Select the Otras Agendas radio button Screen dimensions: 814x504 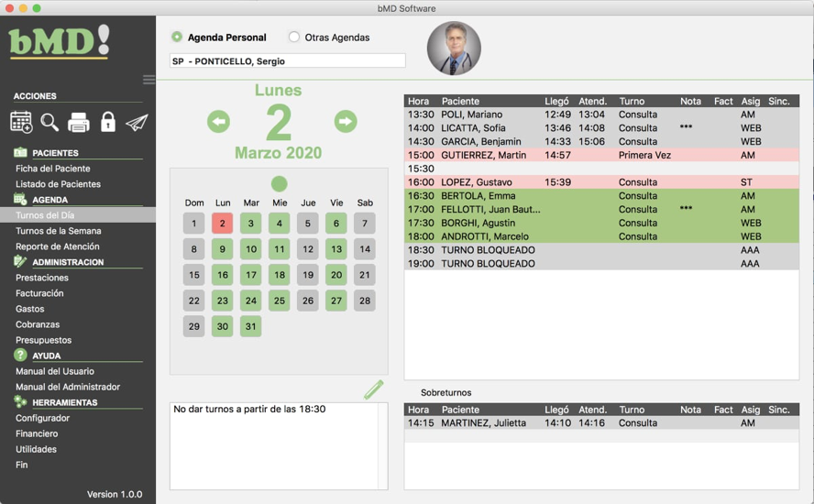tap(294, 37)
